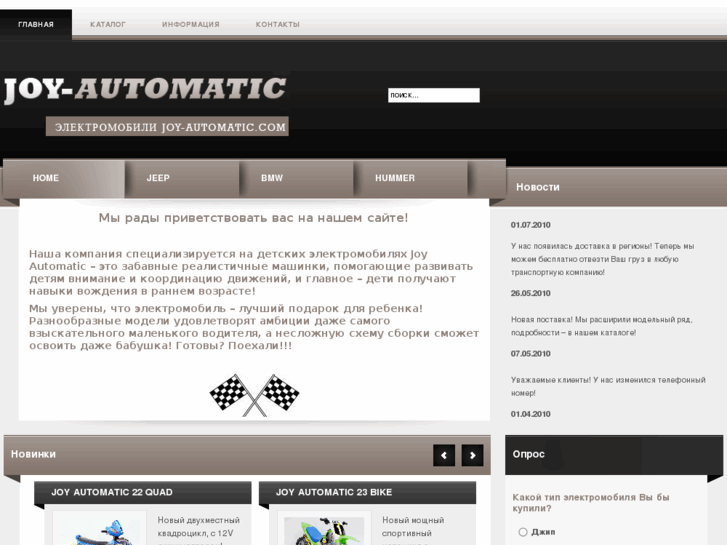Click the 01.07.2010 news date
This screenshot has width=727, height=545.
(x=530, y=225)
